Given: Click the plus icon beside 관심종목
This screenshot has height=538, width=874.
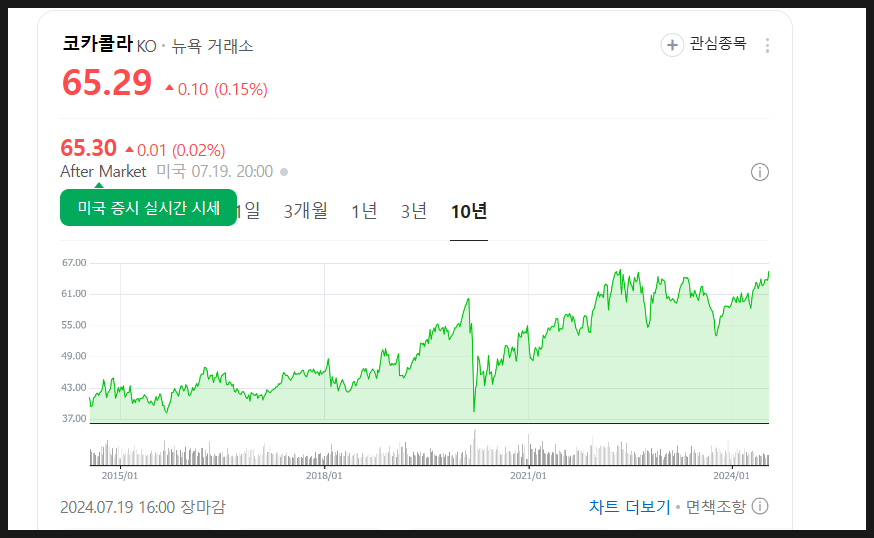Looking at the screenshot, I should tap(672, 45).
